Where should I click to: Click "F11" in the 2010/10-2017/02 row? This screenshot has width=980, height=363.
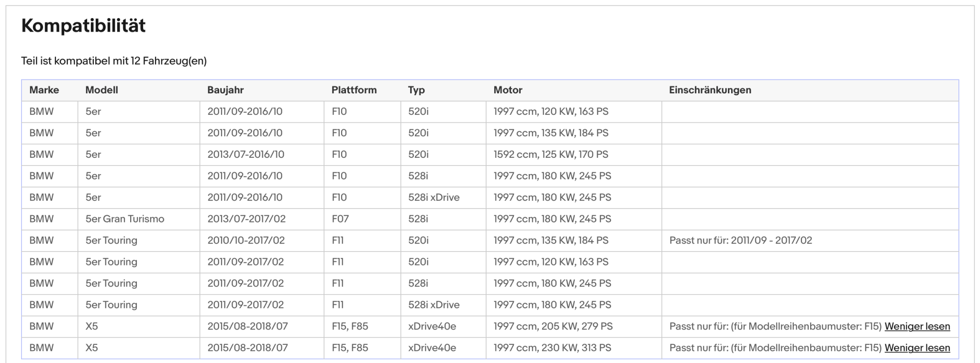[x=338, y=241]
